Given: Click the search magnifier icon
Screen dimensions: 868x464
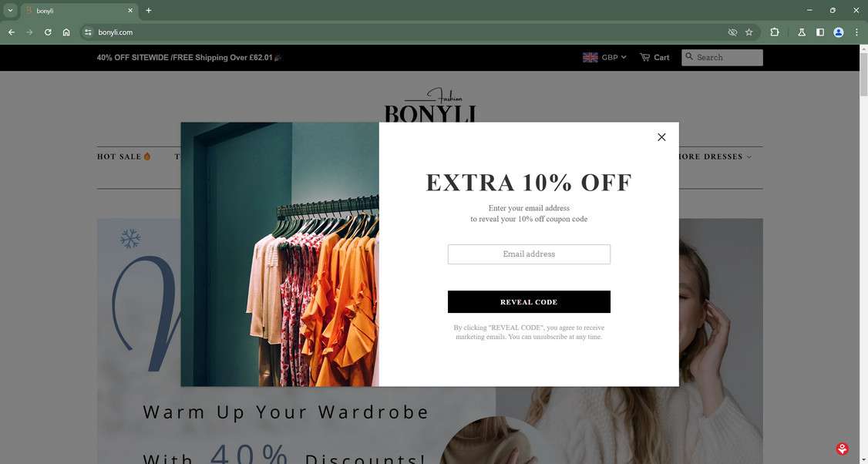Looking at the screenshot, I should tap(689, 56).
